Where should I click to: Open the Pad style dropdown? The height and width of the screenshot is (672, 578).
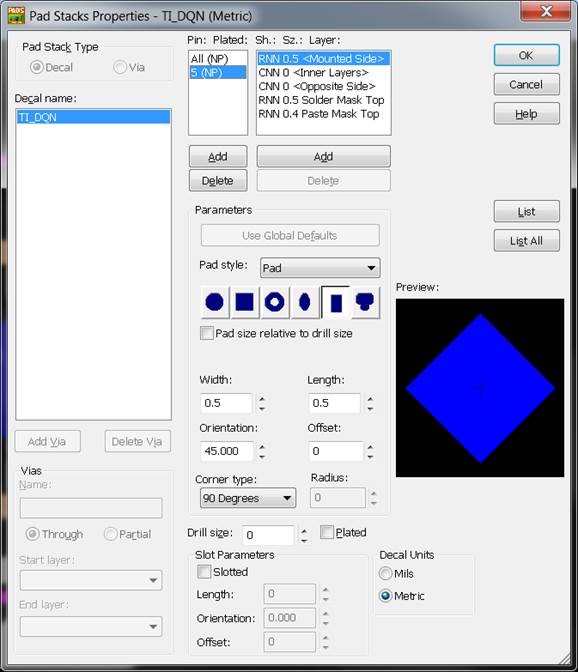pyautogui.click(x=320, y=268)
